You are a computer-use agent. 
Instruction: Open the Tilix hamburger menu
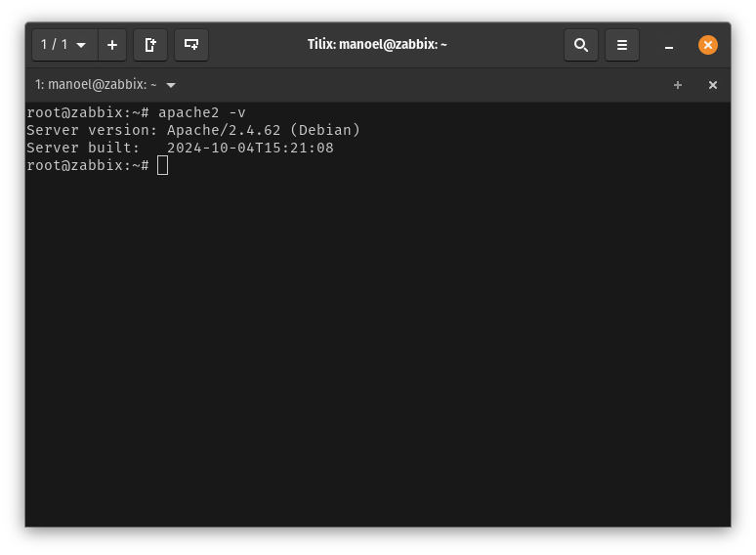621,45
